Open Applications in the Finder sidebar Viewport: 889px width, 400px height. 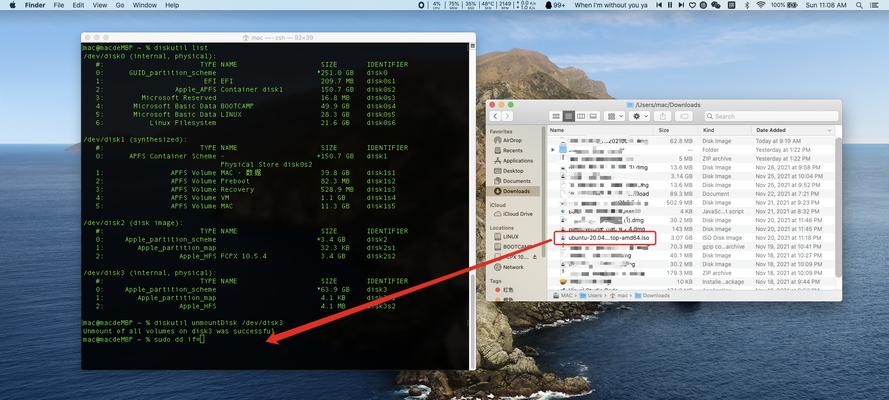pos(514,160)
